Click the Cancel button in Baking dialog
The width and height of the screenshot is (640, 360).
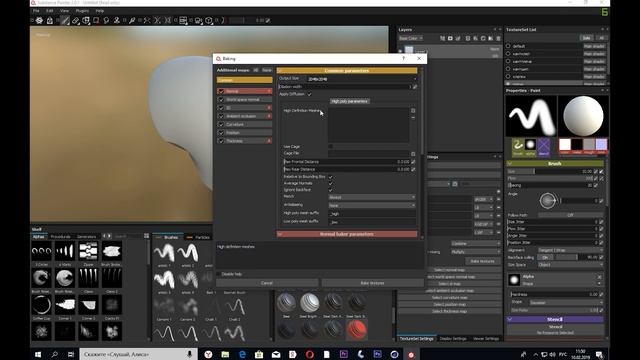click(x=267, y=283)
